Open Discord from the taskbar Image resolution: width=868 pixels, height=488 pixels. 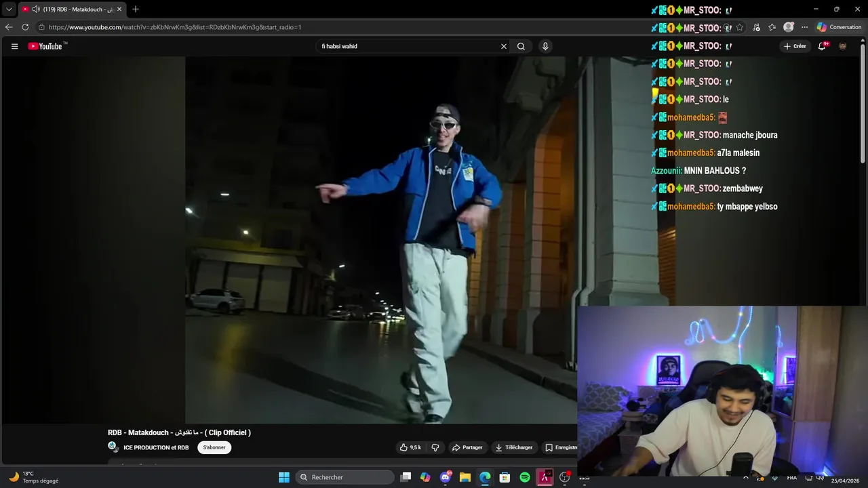446,477
